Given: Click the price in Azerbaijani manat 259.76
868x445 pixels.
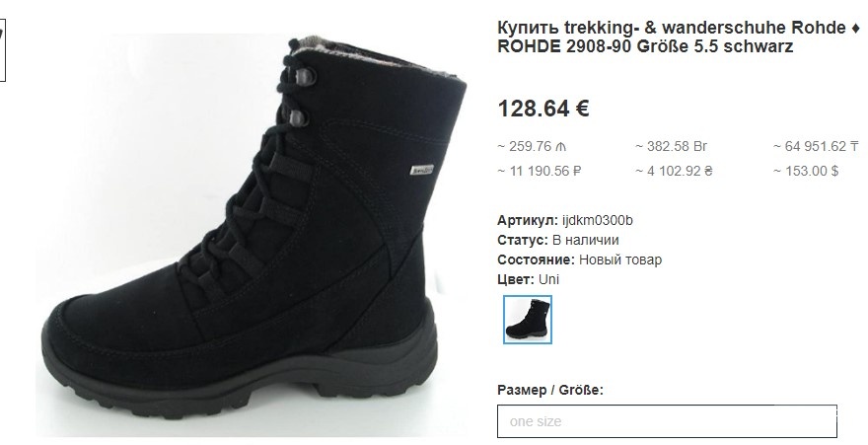Looking at the screenshot, I should pos(532,147).
